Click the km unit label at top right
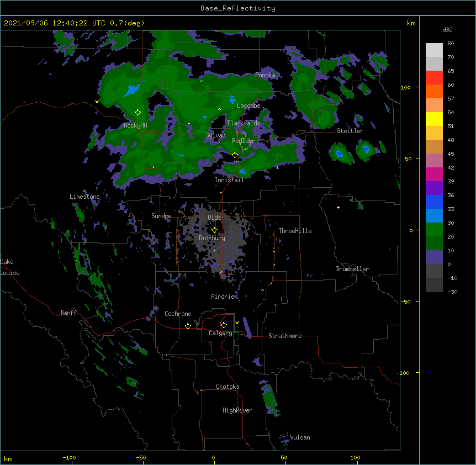Screen dimensions: 476x465 pos(411,23)
